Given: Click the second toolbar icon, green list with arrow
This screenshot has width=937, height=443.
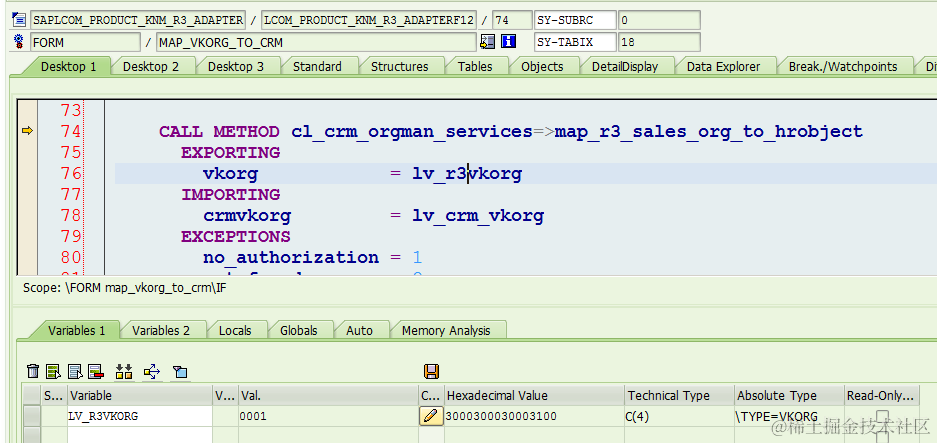Looking at the screenshot, I should 54,371.
